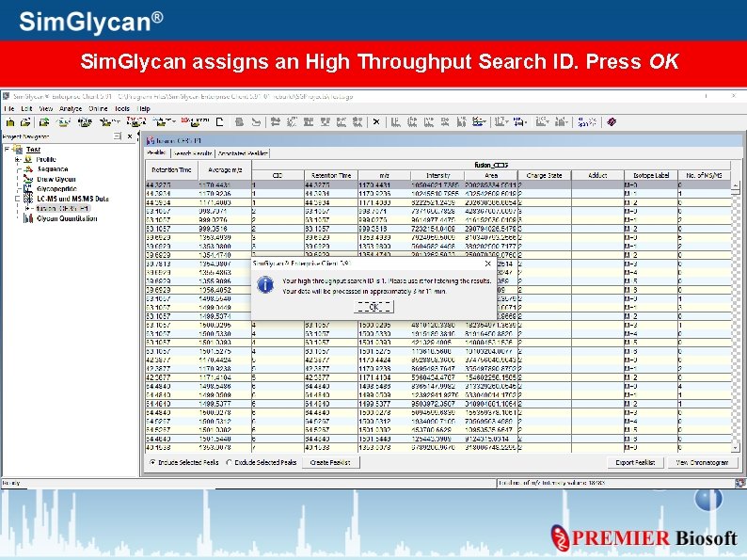Switch to the Peaklist tab
The image size is (747, 560).
click(156, 153)
